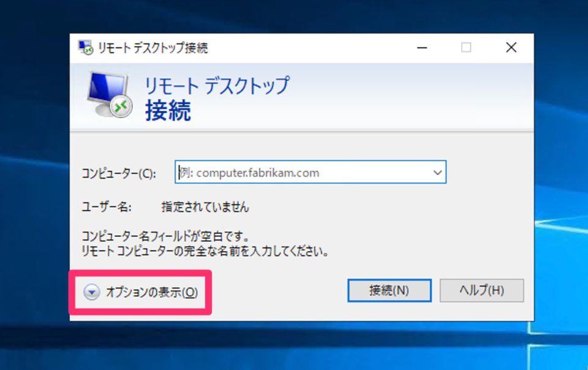
Task: Click the large Remote Desktop monitor icon
Action: click(110, 94)
